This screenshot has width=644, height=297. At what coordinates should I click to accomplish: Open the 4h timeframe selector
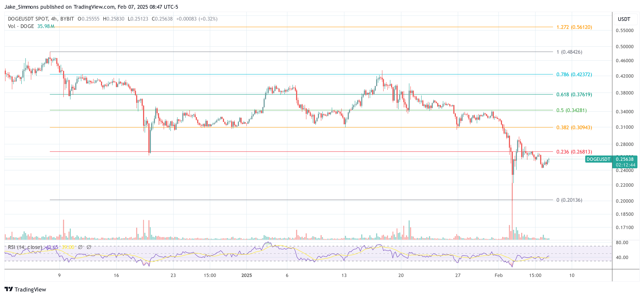[53, 19]
